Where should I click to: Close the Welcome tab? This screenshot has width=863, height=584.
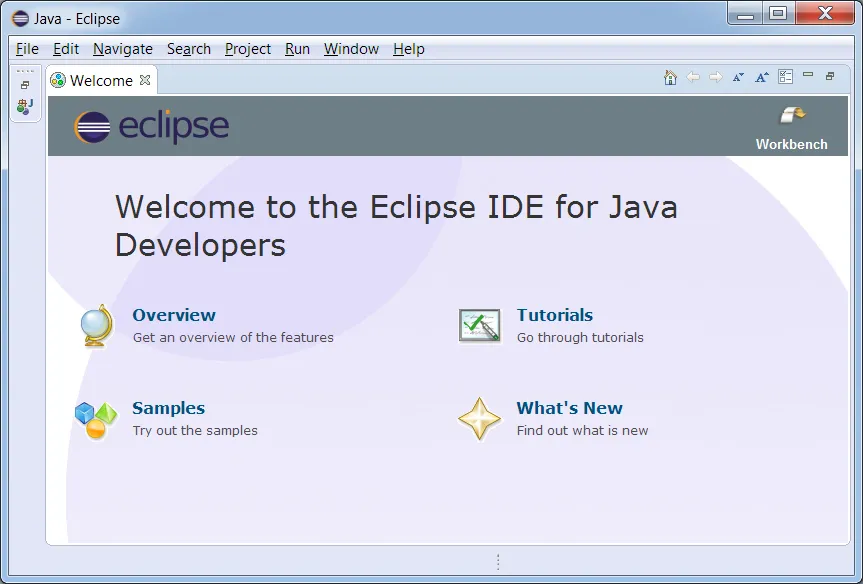[x=145, y=80]
